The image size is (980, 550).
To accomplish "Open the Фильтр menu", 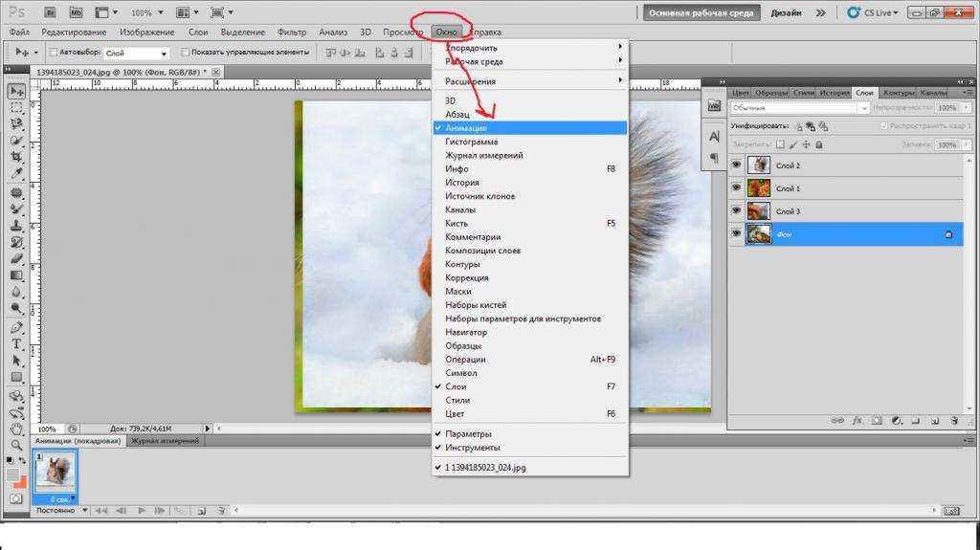I will (x=292, y=32).
